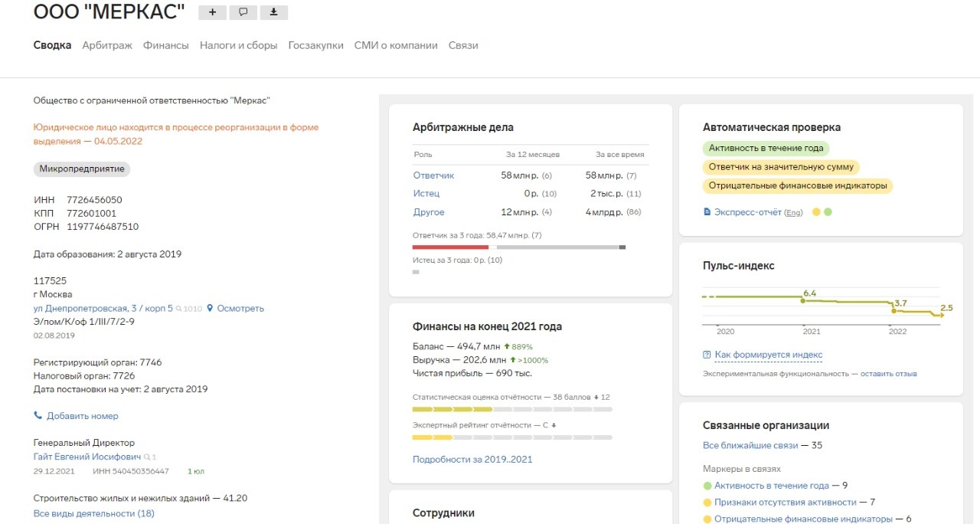
Task: Click the Микропредприятие tag
Action: (x=82, y=169)
